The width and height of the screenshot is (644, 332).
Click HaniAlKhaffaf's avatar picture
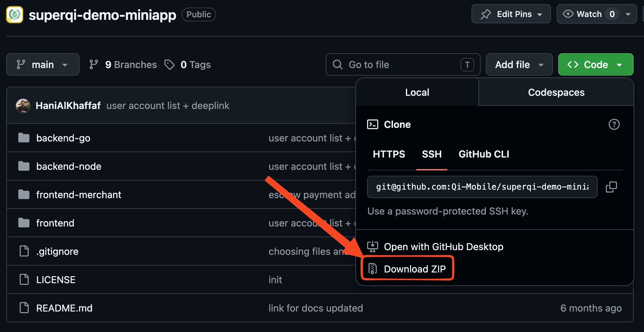click(23, 106)
